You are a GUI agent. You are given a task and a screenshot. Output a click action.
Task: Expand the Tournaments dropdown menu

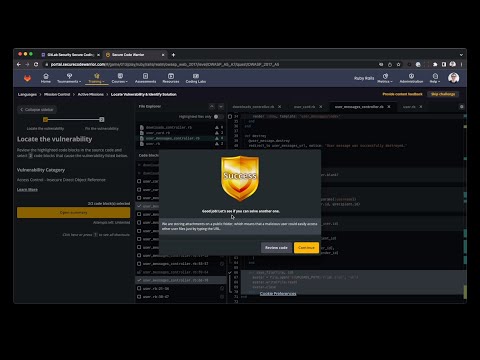point(69,78)
